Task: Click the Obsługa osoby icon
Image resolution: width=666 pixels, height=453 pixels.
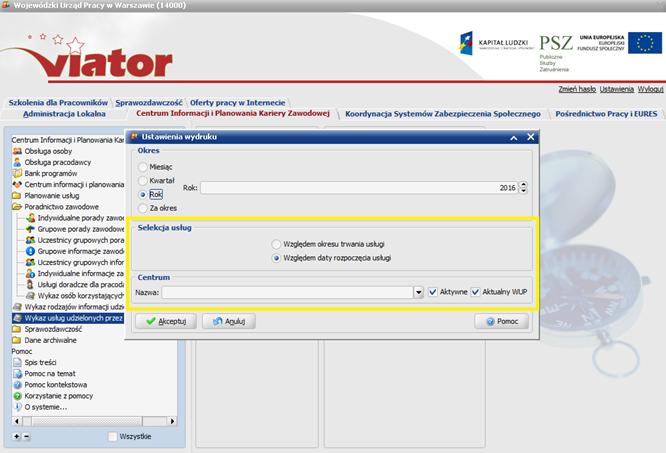Action: [x=17, y=151]
